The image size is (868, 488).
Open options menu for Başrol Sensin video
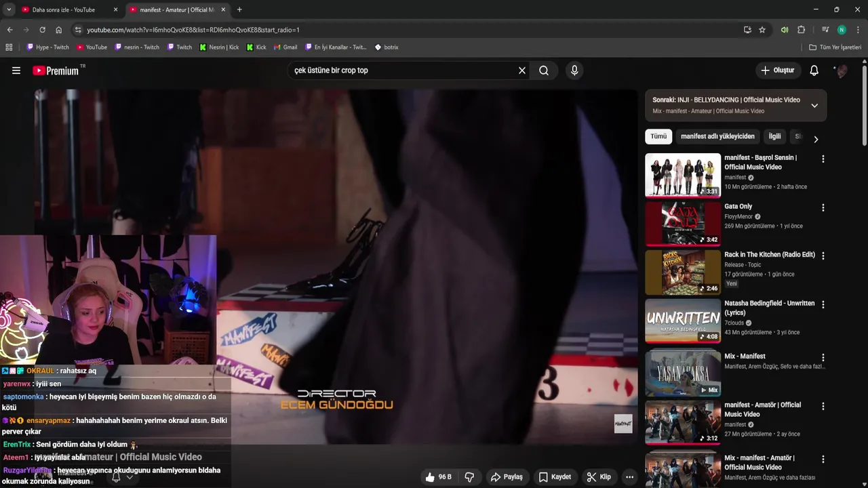(x=823, y=159)
